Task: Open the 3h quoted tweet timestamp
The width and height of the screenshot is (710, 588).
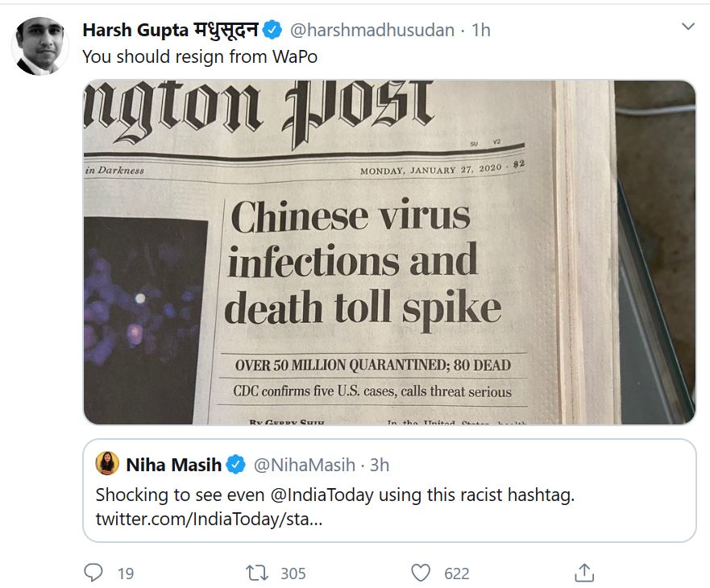Action: (380, 464)
